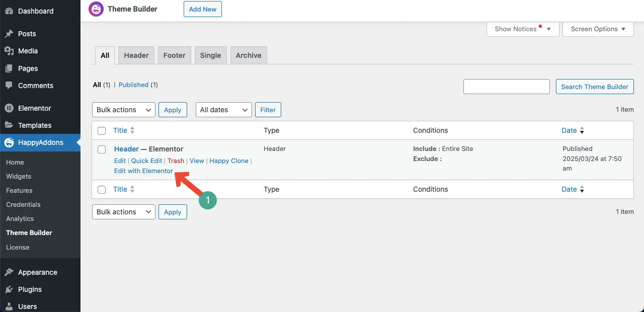The image size is (644, 312).
Task: Click the Add New button
Action: click(x=203, y=9)
